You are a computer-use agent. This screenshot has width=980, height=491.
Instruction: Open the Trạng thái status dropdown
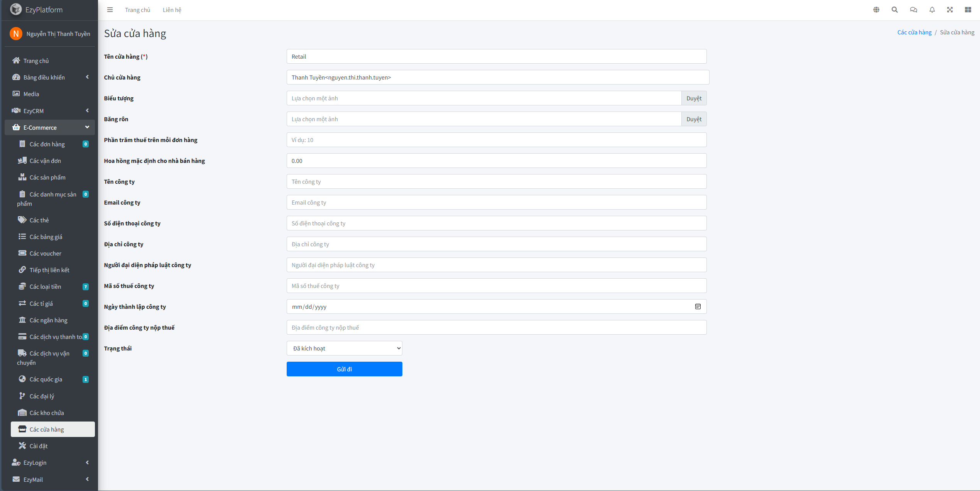[344, 348]
